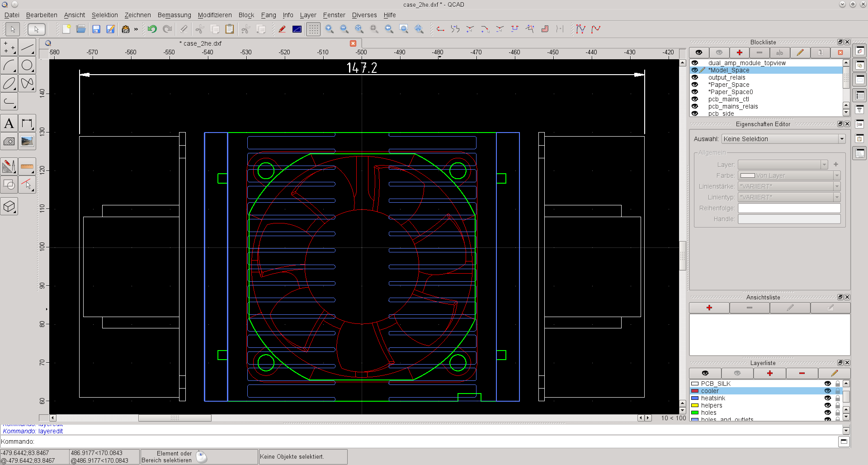Toggle visibility of dual_amp_module_topview block
Viewport: 868px width, 465px height.
[695, 63]
